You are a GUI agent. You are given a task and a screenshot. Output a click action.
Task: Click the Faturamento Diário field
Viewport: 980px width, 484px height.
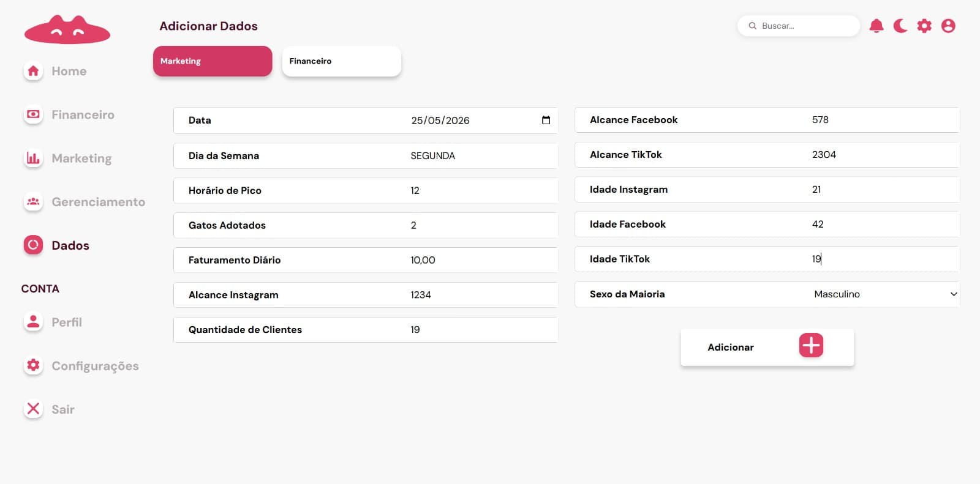click(366, 260)
